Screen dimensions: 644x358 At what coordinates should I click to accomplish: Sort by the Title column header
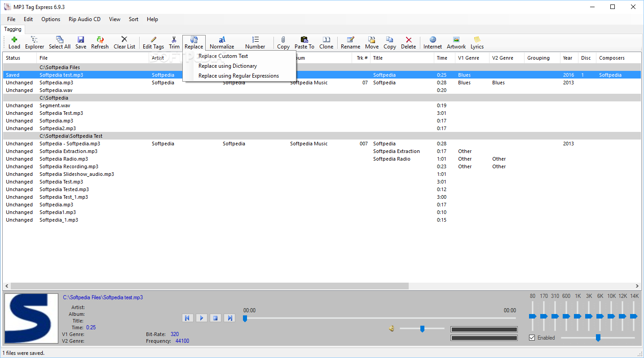(402, 58)
